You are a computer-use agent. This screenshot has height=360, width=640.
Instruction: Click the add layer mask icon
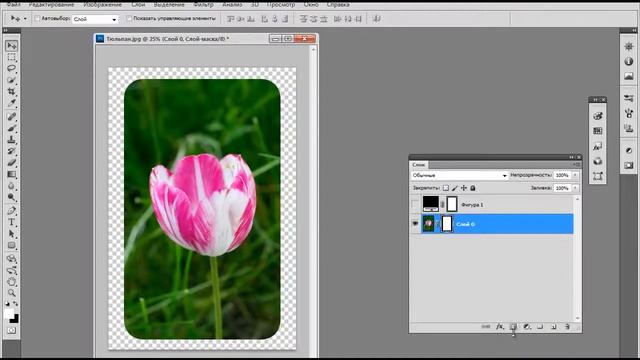point(513,327)
